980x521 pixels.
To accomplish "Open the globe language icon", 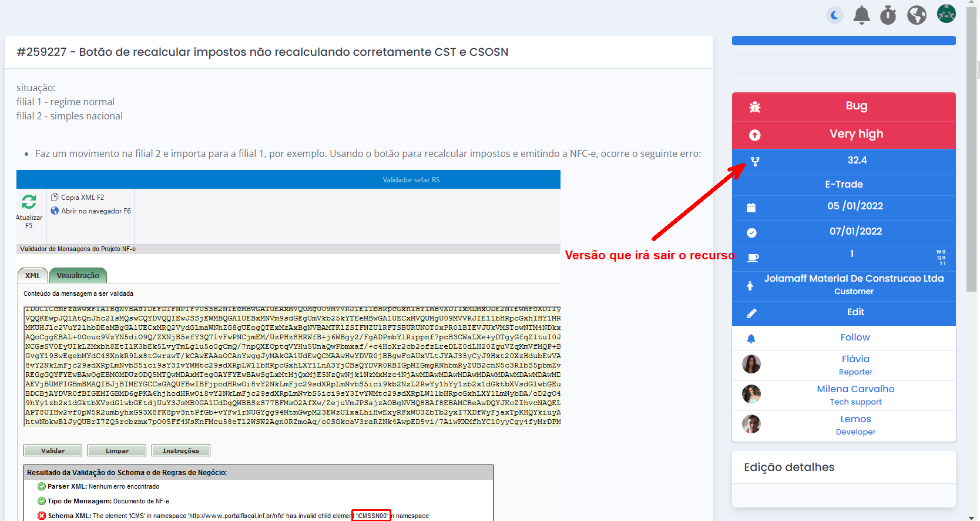I will [917, 15].
